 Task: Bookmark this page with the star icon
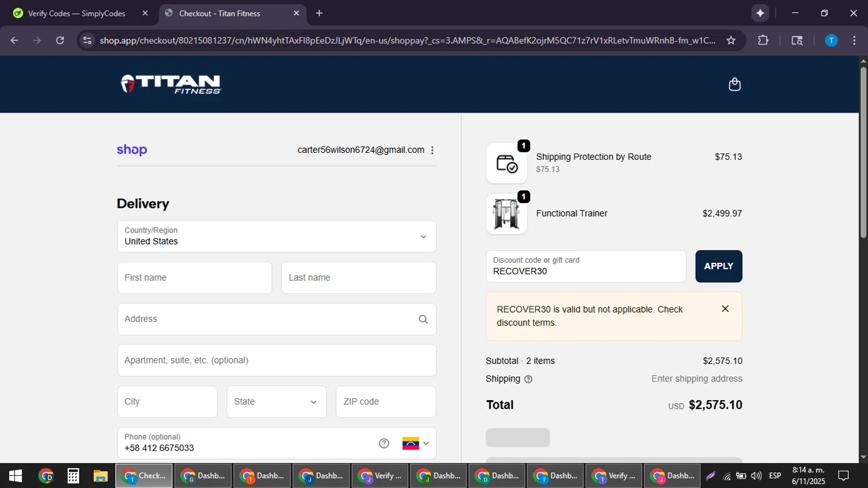(731, 41)
